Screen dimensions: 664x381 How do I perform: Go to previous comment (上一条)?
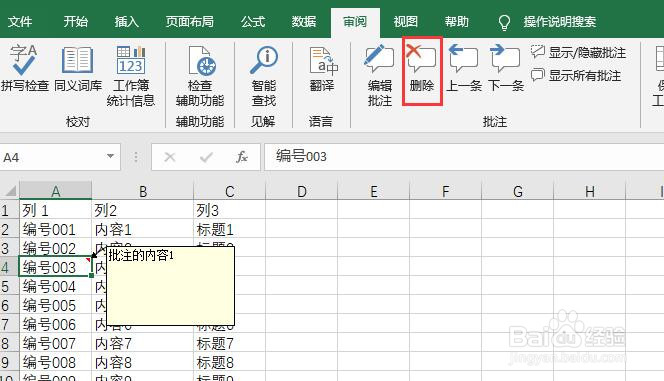click(x=464, y=69)
